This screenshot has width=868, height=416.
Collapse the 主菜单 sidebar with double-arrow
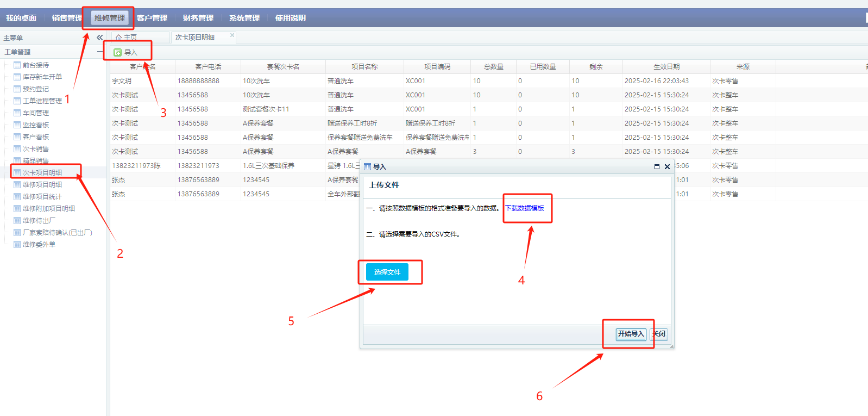click(99, 38)
